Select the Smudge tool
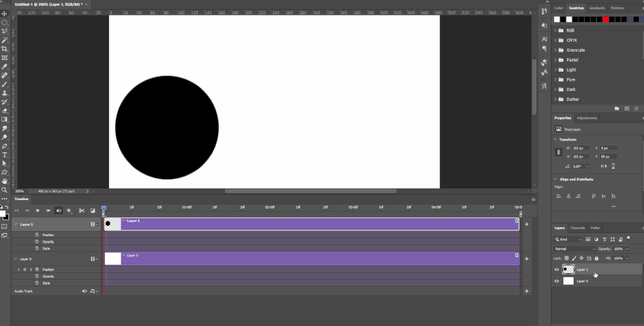 coord(5,128)
